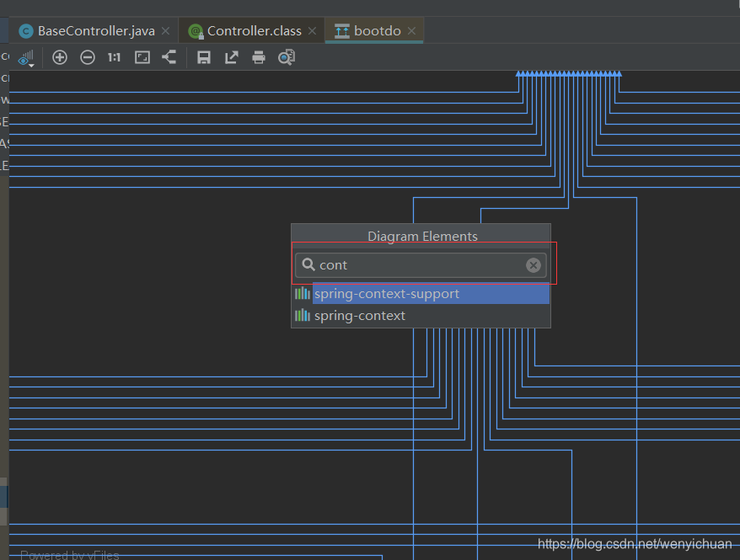
Task: Click the magnifier icon in search box
Action: 308,264
